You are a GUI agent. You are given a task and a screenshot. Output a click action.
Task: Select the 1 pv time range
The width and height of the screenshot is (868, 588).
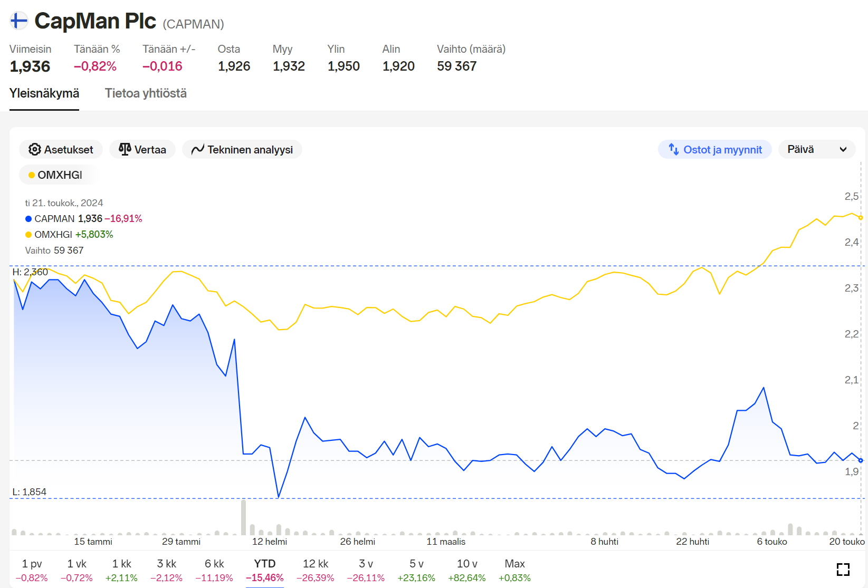point(32,570)
